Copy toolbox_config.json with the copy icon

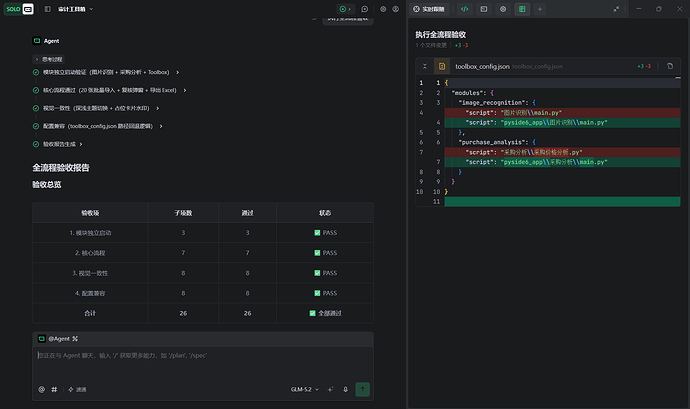(x=670, y=66)
